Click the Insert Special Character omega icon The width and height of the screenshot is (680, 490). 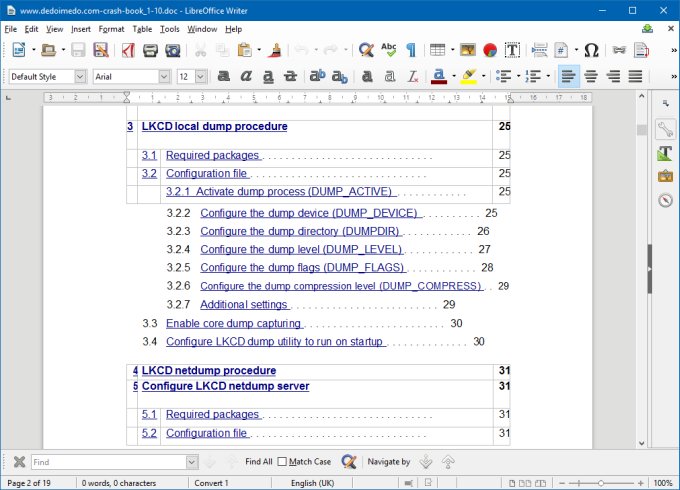pos(591,50)
